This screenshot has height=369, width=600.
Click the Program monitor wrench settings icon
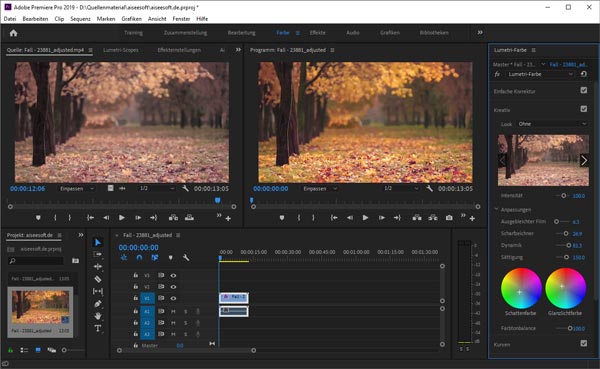(x=429, y=188)
